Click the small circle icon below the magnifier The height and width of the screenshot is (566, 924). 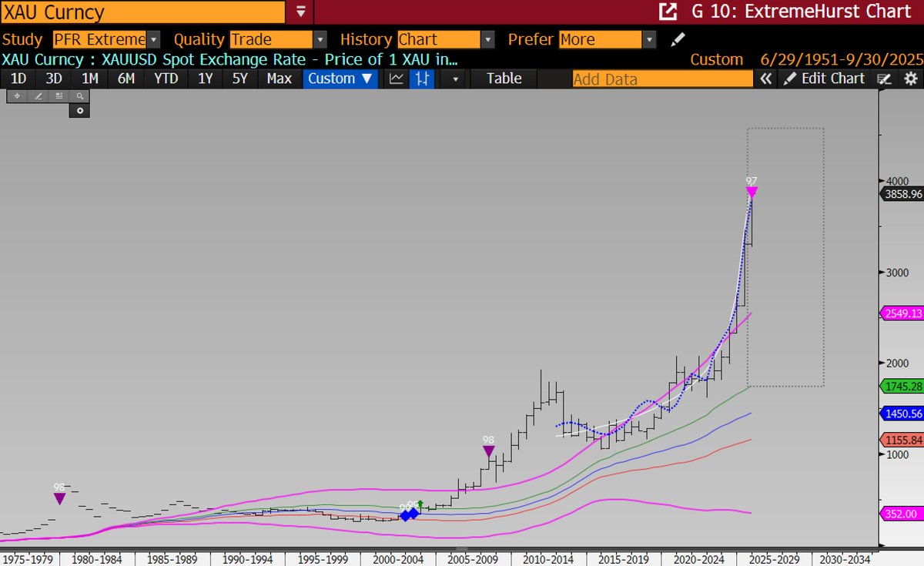79,111
